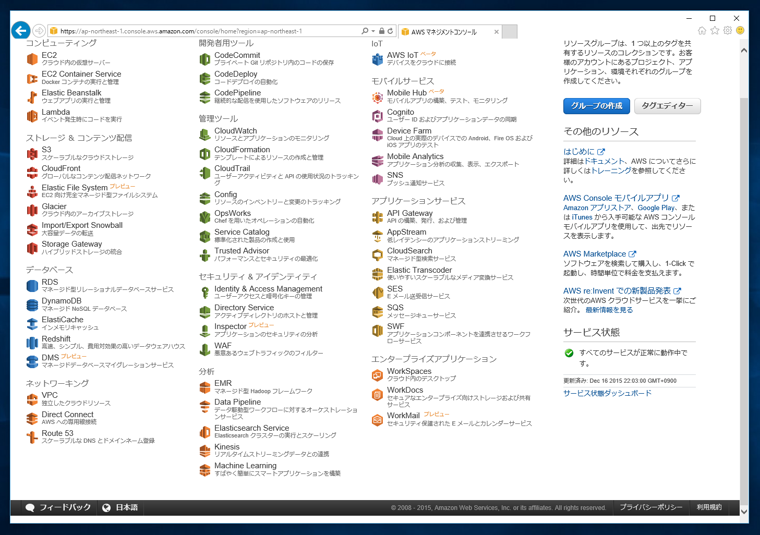Add page to favorites star icon

pos(714,31)
